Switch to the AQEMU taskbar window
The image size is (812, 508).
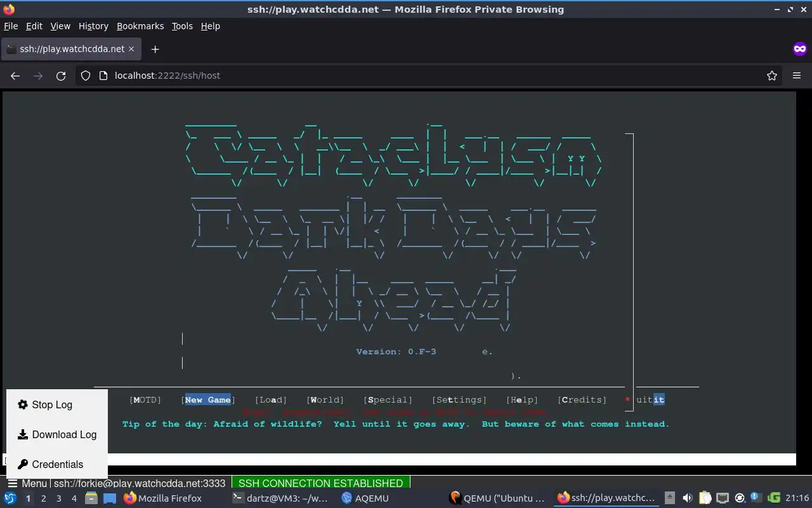click(x=366, y=498)
